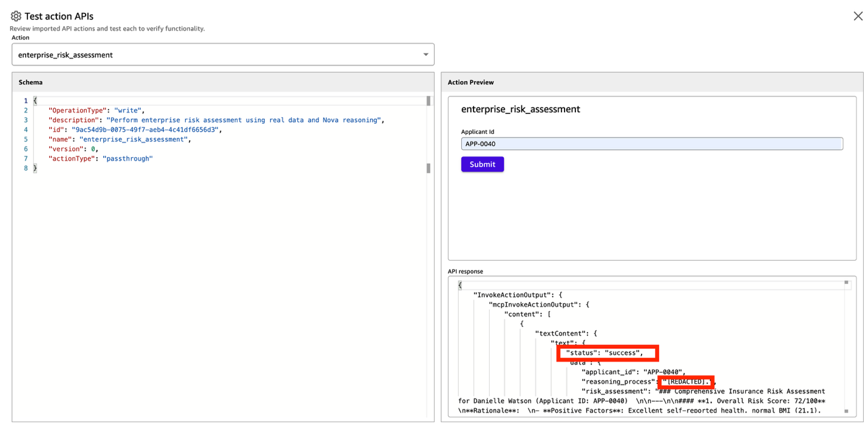Place cursor on the "OperationType" schema line
The image size is (868, 427).
coord(96,110)
